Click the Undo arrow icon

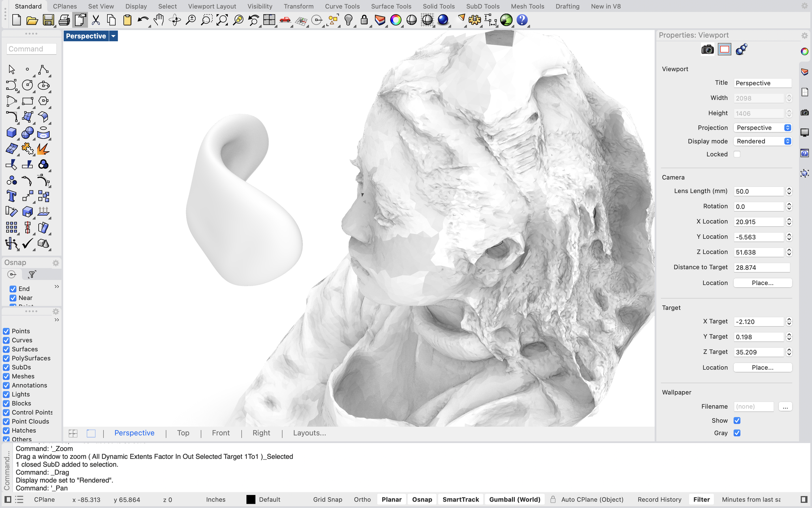143,20
